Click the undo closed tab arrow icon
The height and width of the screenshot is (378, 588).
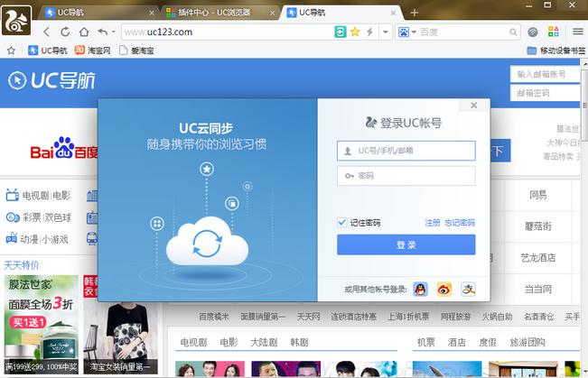(102, 32)
